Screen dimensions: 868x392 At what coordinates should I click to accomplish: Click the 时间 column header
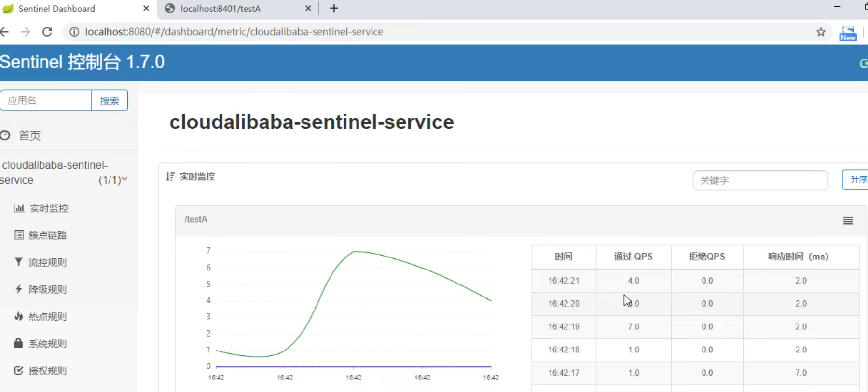click(x=564, y=257)
